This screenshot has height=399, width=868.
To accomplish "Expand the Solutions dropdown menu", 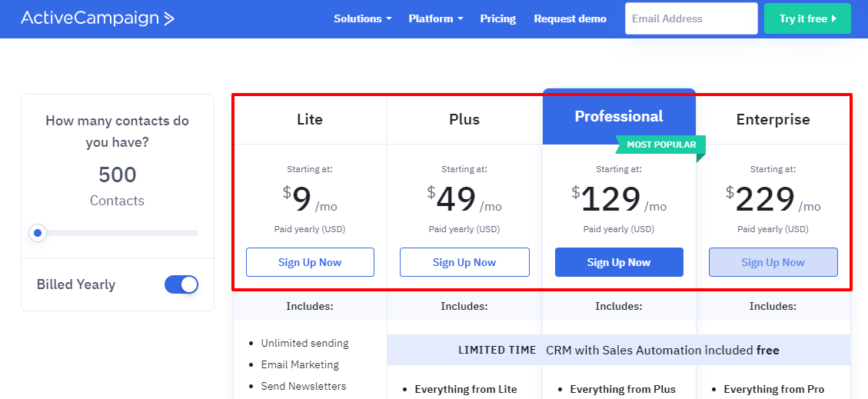I will 362,18.
